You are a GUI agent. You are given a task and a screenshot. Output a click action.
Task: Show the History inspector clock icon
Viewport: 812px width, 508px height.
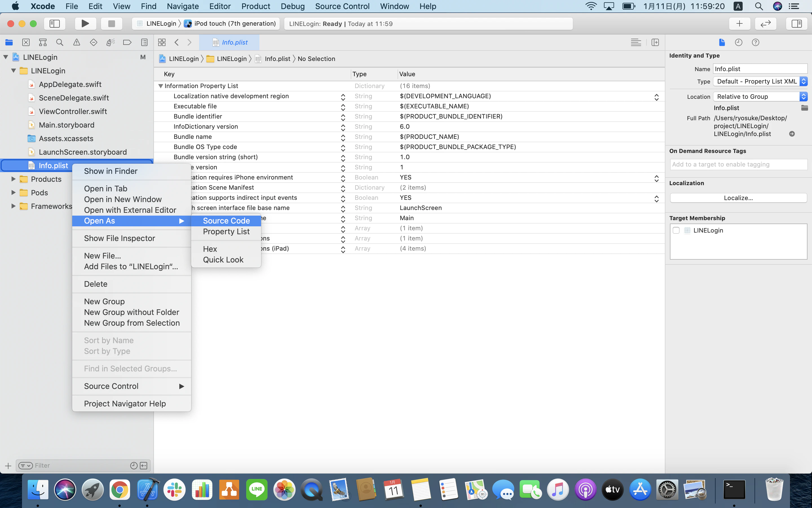click(x=738, y=42)
